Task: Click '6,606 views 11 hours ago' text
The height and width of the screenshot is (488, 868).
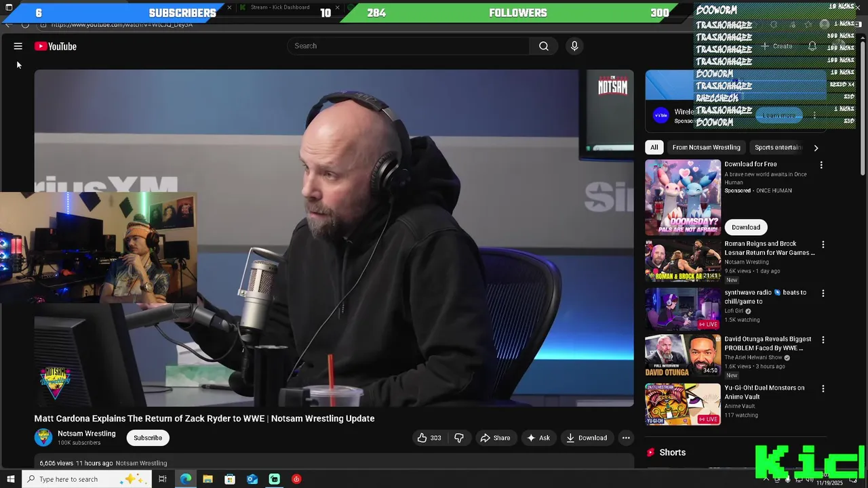Action: tap(76, 464)
